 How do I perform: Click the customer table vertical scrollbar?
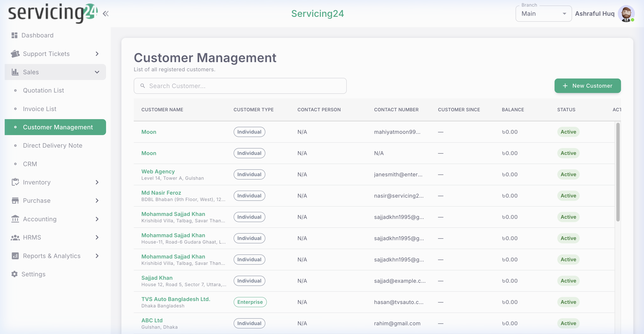[618, 172]
